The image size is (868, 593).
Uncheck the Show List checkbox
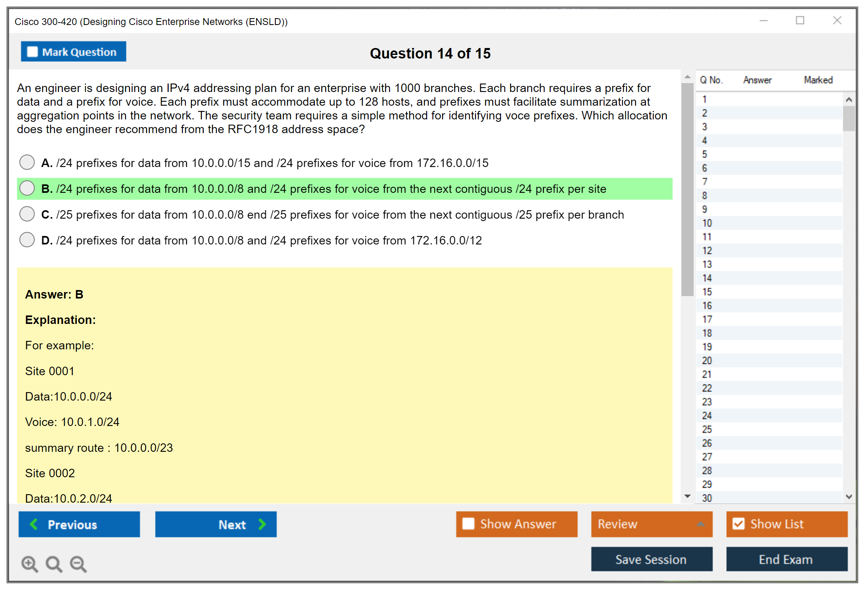pos(738,524)
